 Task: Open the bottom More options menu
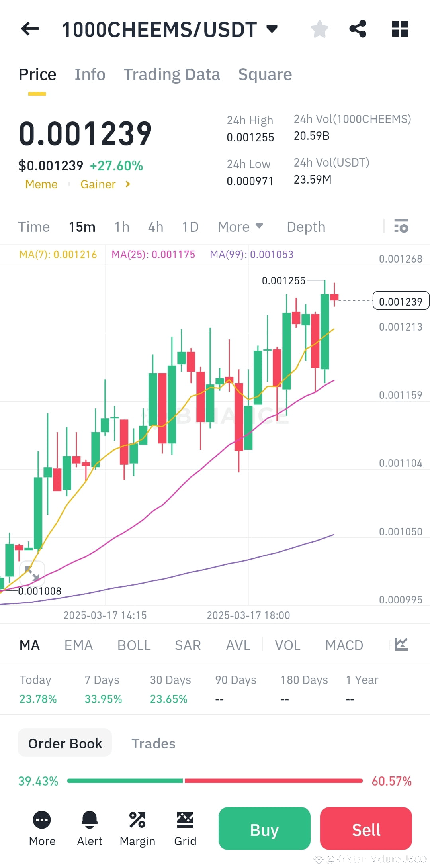point(42,821)
